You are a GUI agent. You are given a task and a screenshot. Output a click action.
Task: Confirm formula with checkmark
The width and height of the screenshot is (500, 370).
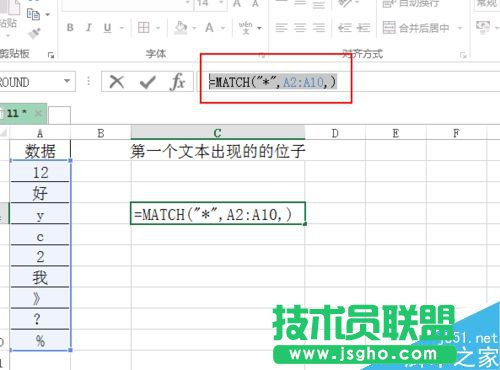click(x=147, y=82)
